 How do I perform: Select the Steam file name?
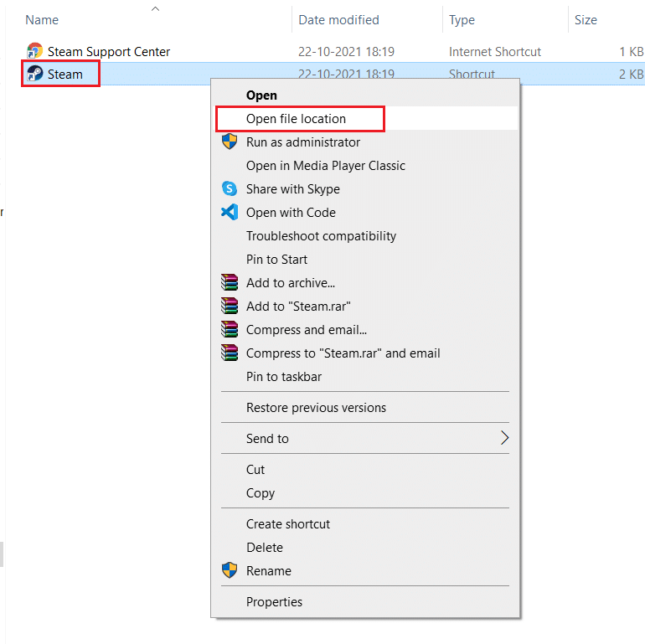[x=65, y=75]
